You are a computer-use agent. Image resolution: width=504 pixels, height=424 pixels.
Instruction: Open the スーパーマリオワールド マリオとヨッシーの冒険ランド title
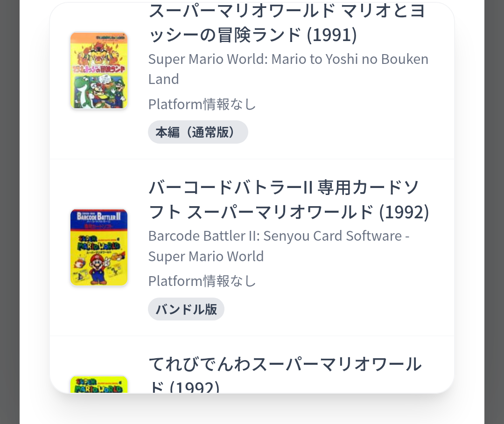click(x=287, y=22)
